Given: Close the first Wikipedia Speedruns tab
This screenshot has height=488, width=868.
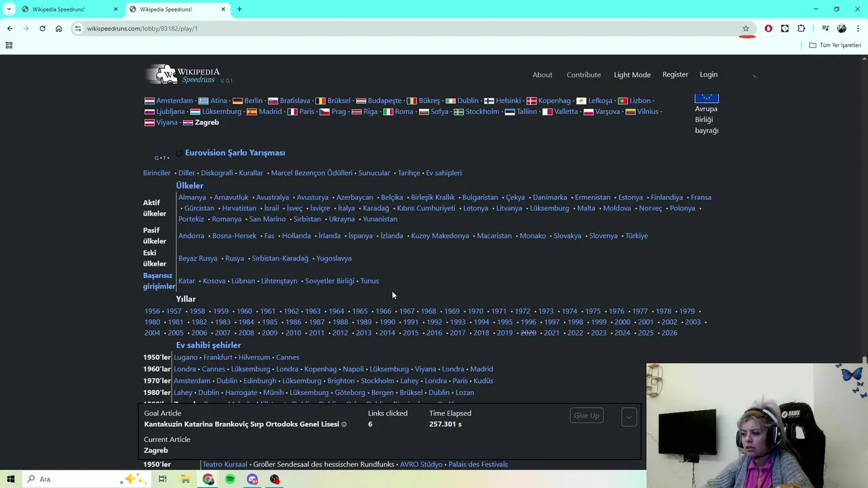Looking at the screenshot, I should pos(116,9).
